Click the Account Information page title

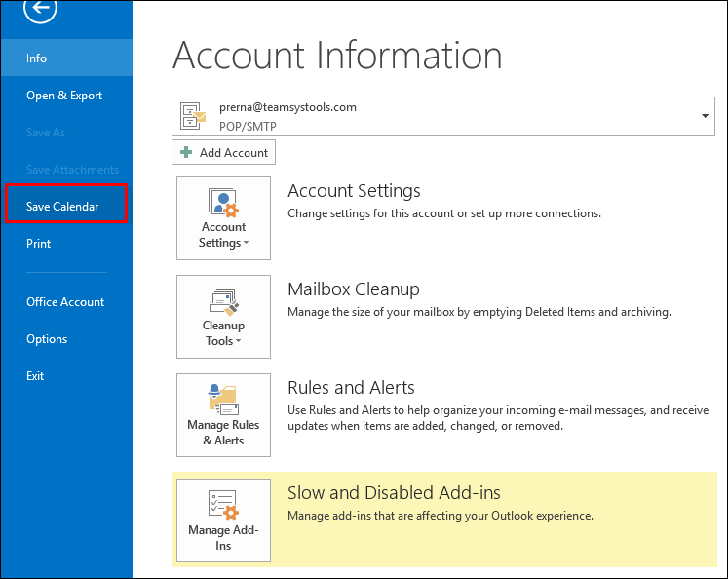(x=337, y=56)
